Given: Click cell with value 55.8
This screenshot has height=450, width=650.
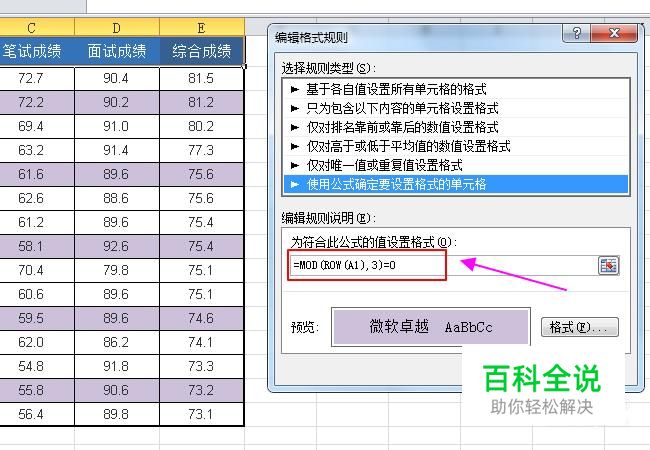Looking at the screenshot, I should (x=36, y=391).
